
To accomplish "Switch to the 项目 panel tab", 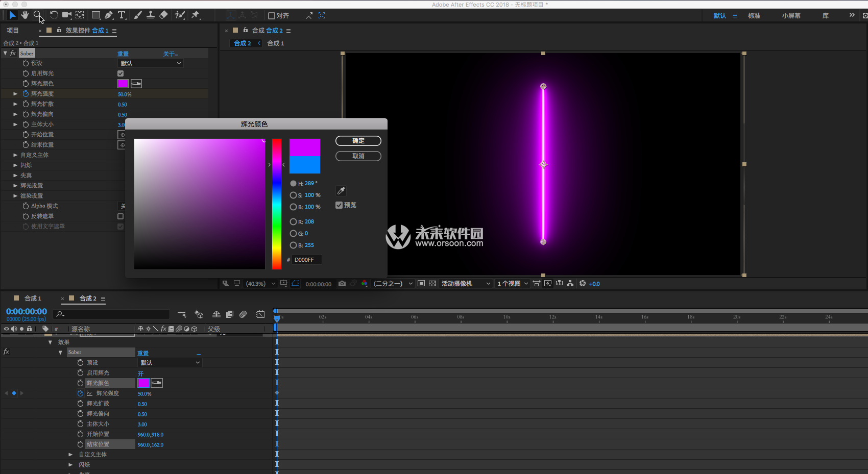I will (13, 31).
